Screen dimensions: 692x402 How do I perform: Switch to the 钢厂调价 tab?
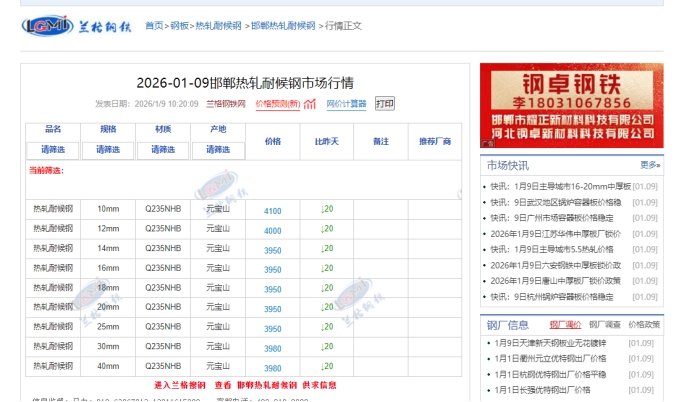point(564,324)
